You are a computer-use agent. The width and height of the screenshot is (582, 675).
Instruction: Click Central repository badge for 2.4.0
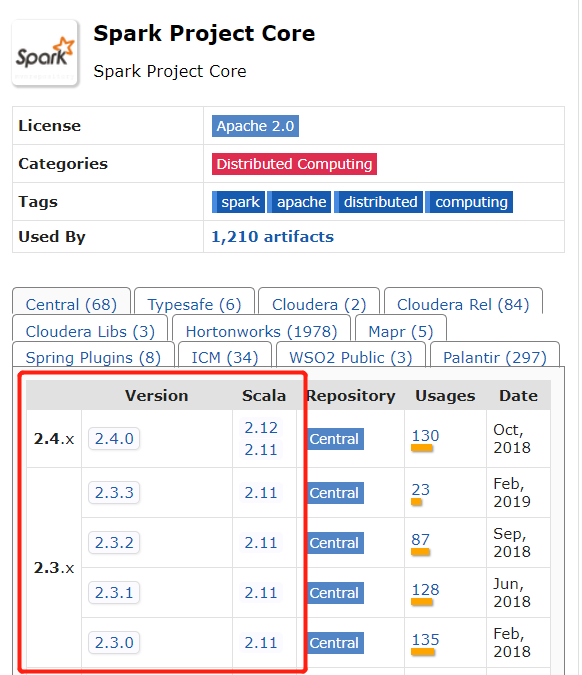click(x=335, y=439)
